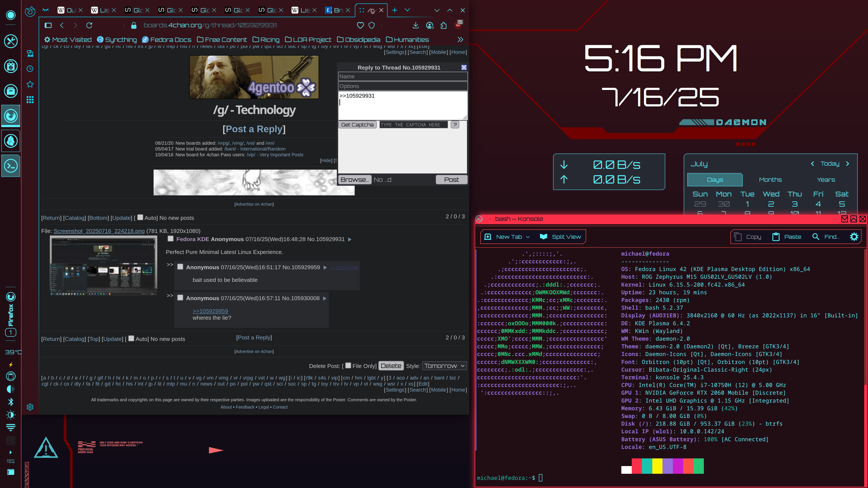Go to previous month in calendar widget

pos(812,164)
